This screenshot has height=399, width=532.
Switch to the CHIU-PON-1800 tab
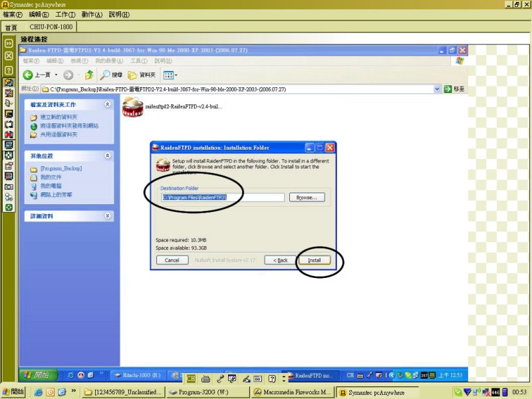click(51, 27)
